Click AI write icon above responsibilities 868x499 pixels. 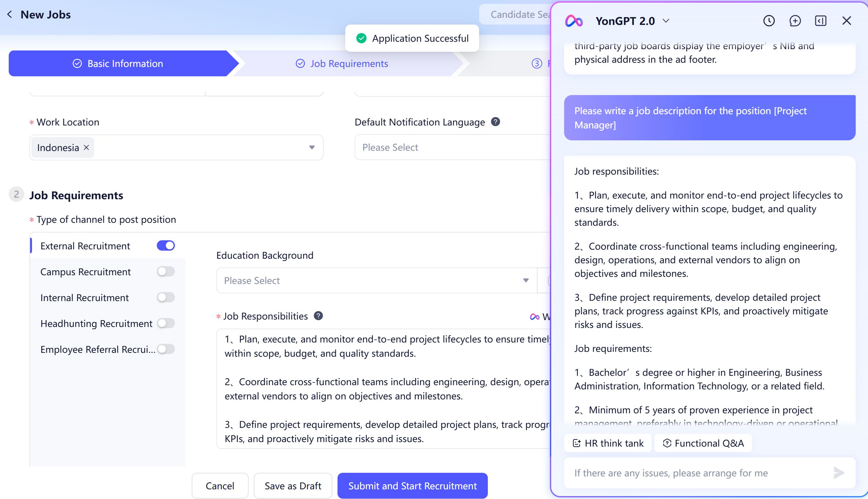534,317
